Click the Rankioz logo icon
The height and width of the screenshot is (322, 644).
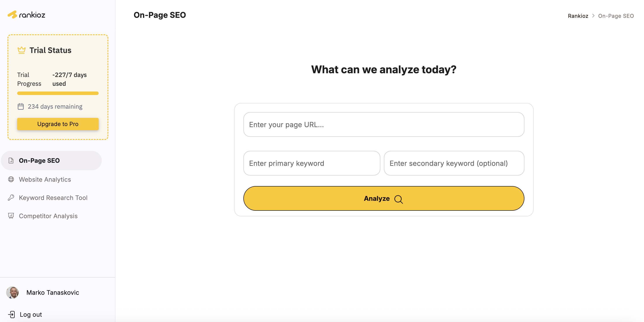coord(12,15)
